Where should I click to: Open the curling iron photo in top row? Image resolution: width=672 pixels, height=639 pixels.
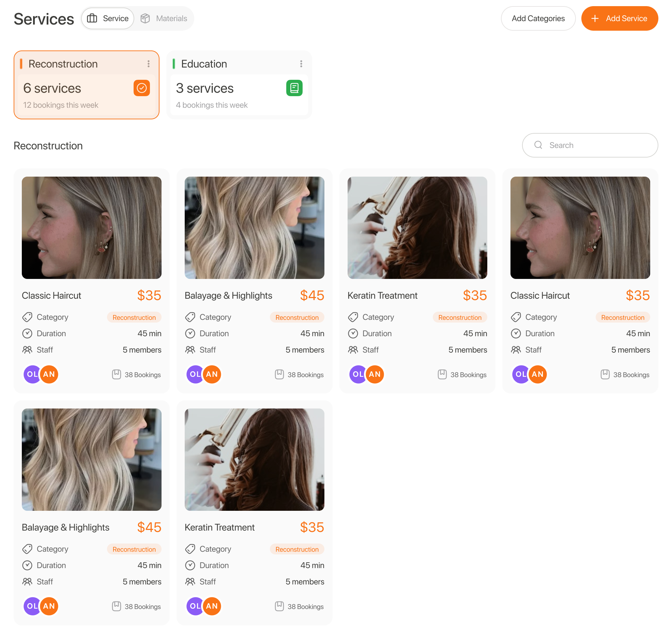[417, 228]
